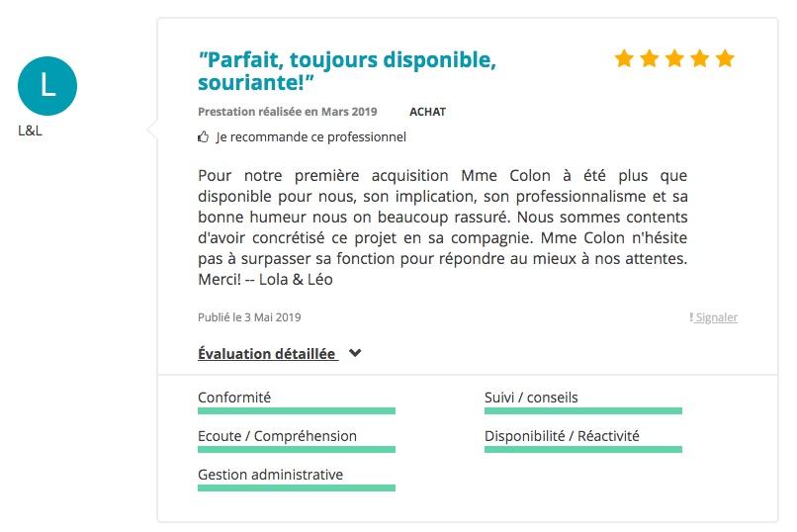Viewport: 797px width, 532px height.
Task: Click the thumbs-up recommend icon
Action: point(203,137)
